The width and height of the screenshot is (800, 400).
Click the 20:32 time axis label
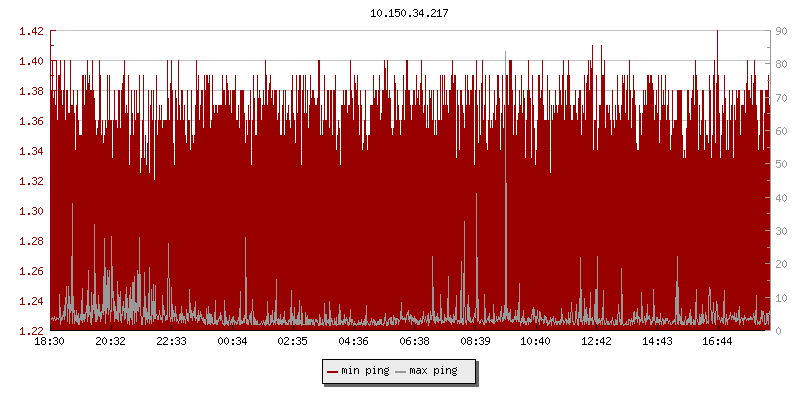tap(111, 342)
